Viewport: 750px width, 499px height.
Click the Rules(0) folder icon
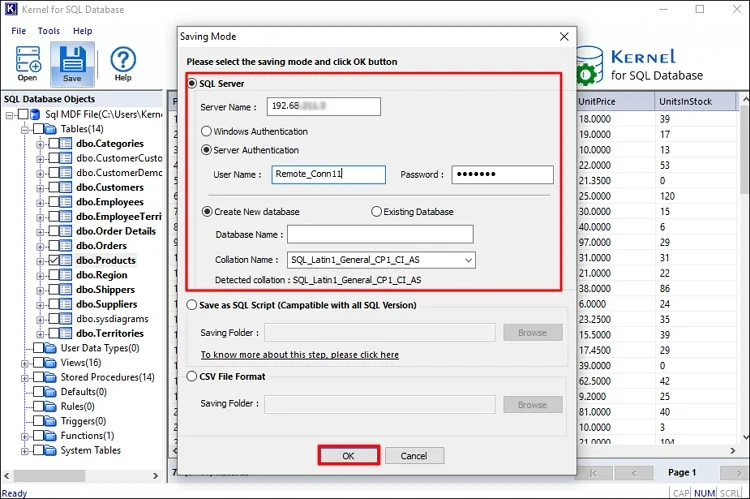tap(51, 407)
